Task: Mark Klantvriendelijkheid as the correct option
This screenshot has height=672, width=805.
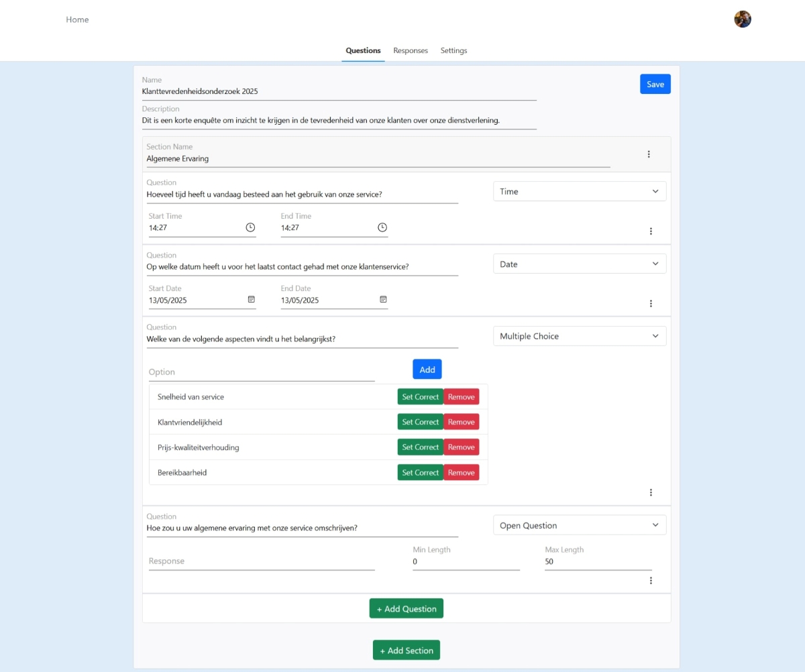Action: click(x=420, y=423)
